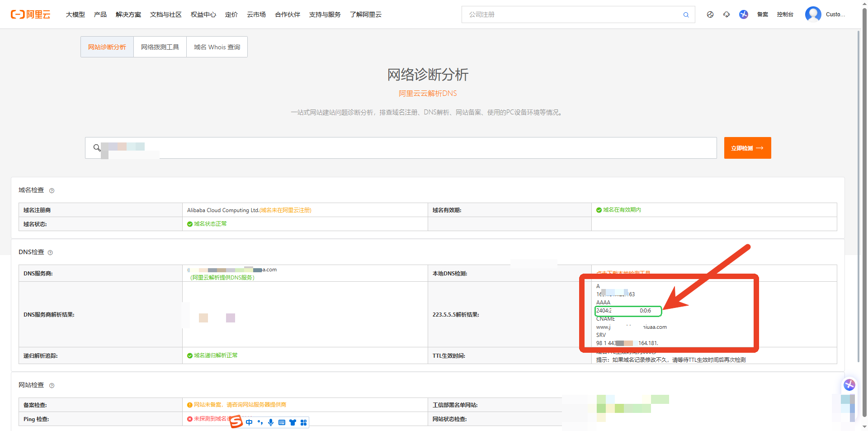This screenshot has width=868, height=431.
Task: Click the floating AI assistant icon at right edge
Action: coord(849,384)
